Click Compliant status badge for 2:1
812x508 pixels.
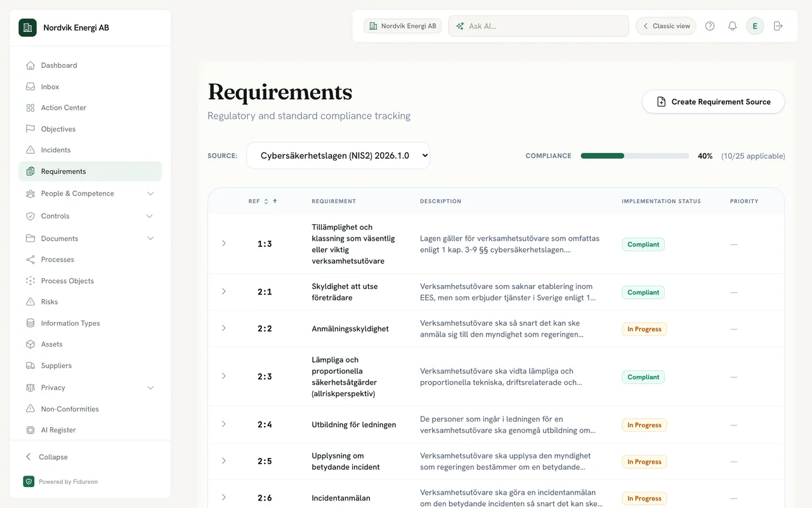[643, 293]
